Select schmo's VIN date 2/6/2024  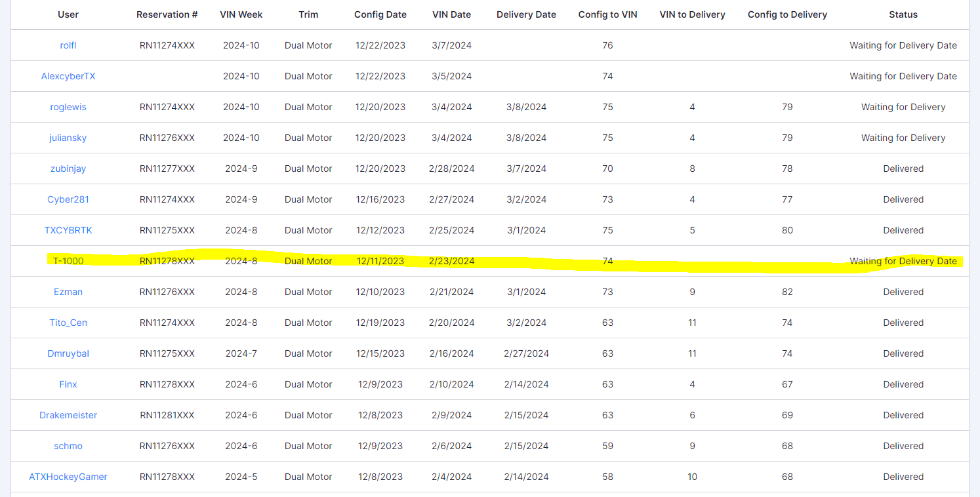coord(452,446)
